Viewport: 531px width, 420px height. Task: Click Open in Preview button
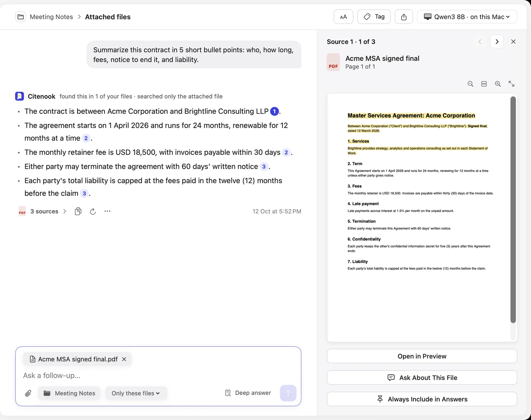422,356
